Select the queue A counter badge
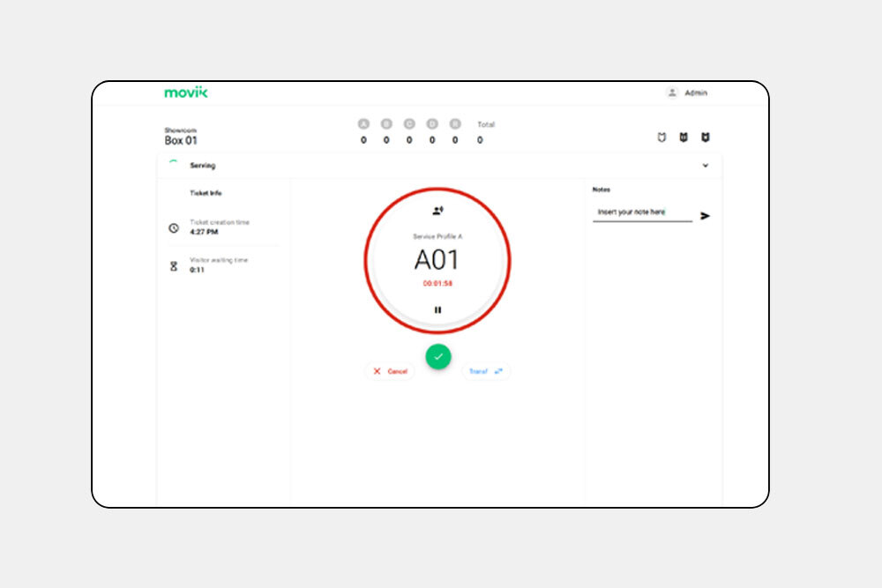Viewport: 882px width, 588px height. (x=363, y=124)
